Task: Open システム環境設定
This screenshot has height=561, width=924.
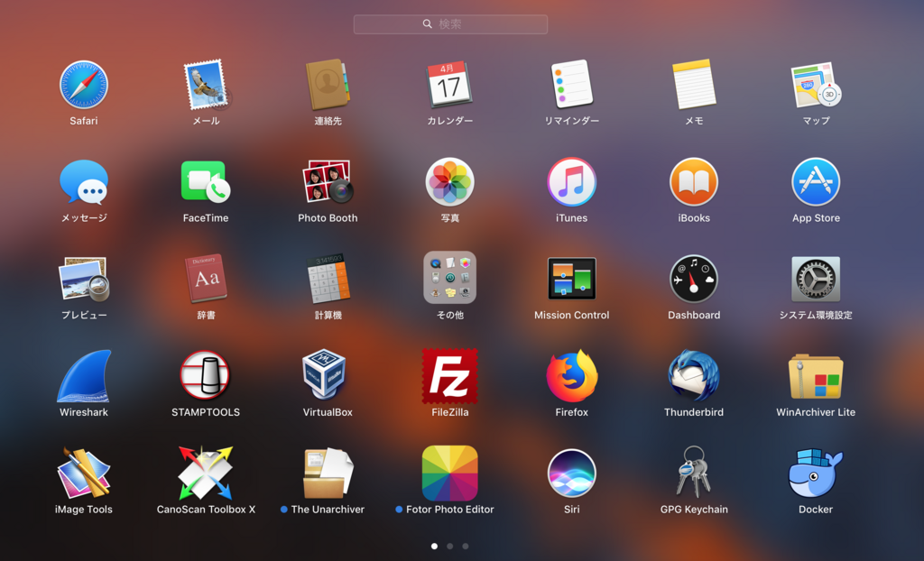Action: [x=816, y=280]
